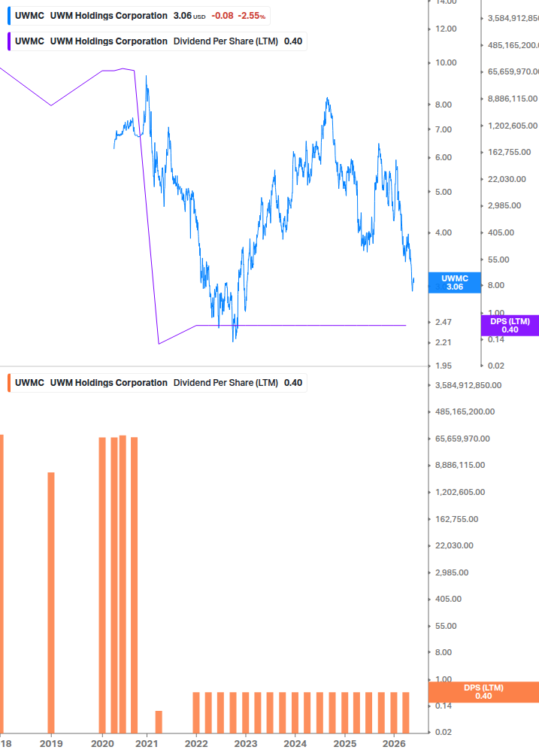Click 2,985.00 on the lower pane axis
This screenshot has height=756, width=539.
(452, 572)
